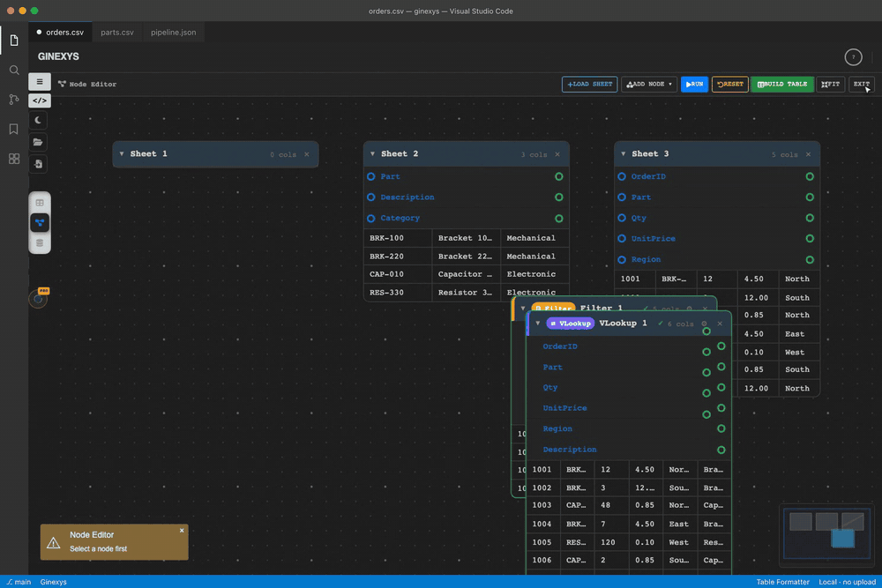Remove the Sheet 3 node with its X

click(x=808, y=154)
